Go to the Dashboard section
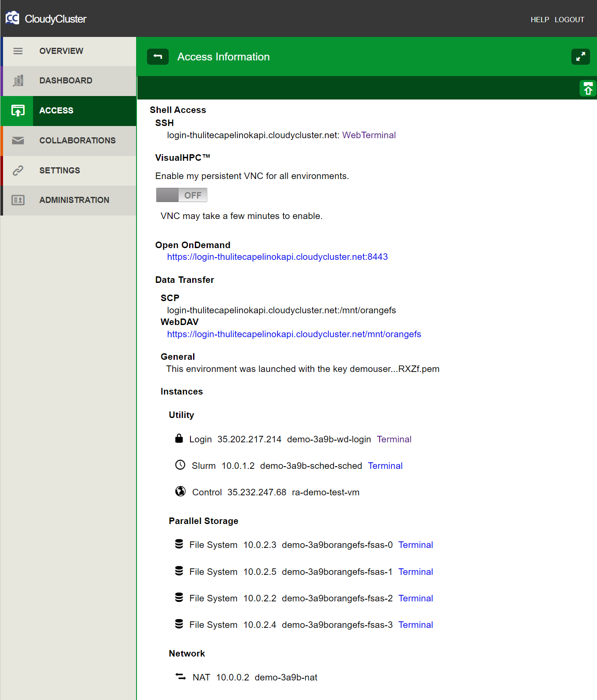The height and width of the screenshot is (700, 597). click(x=69, y=81)
